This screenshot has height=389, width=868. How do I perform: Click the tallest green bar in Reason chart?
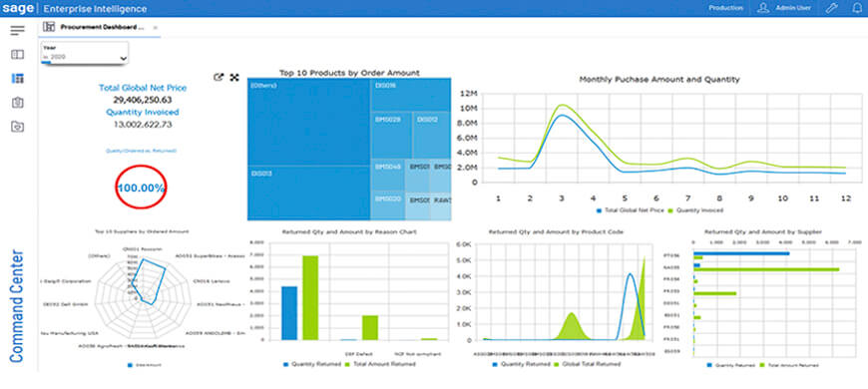310,297
